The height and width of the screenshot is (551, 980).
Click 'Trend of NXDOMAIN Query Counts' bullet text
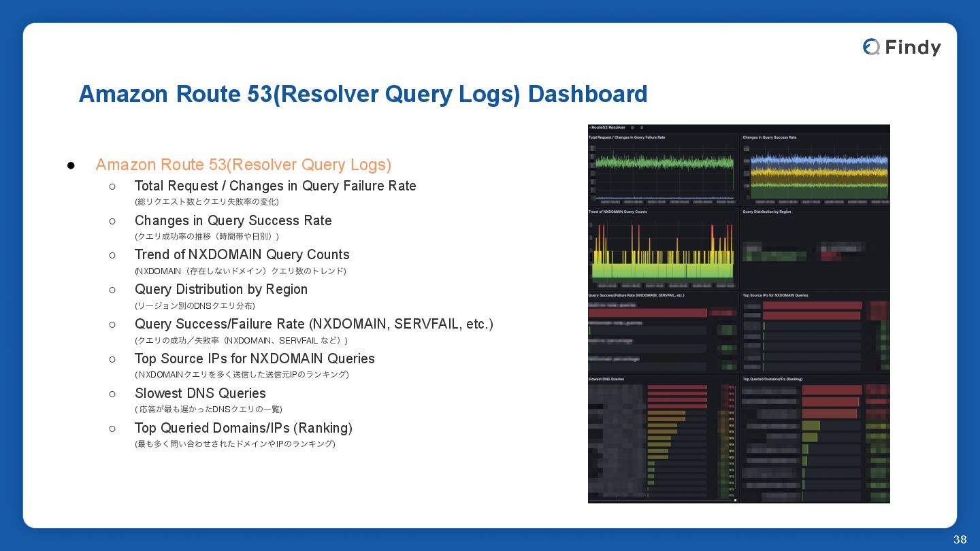click(242, 254)
